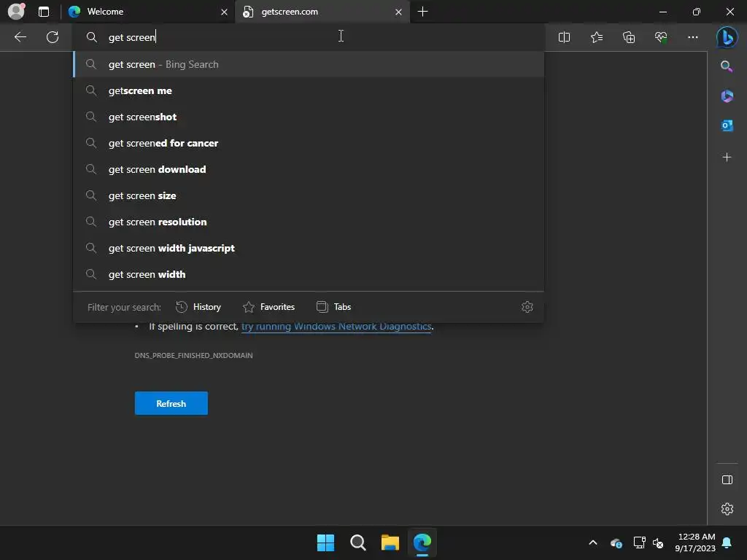Switch to the Welcome tab
Image resolution: width=747 pixels, height=560 pixels.
point(147,12)
